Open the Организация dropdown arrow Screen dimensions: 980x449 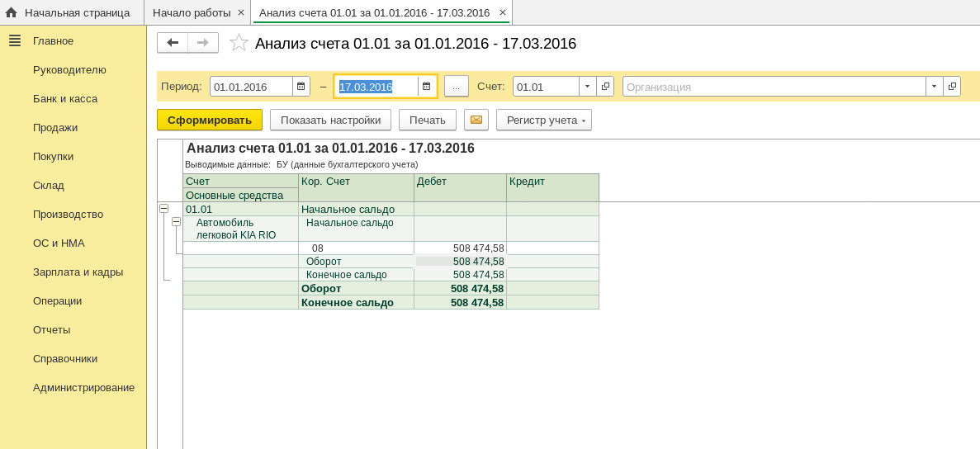coord(935,87)
